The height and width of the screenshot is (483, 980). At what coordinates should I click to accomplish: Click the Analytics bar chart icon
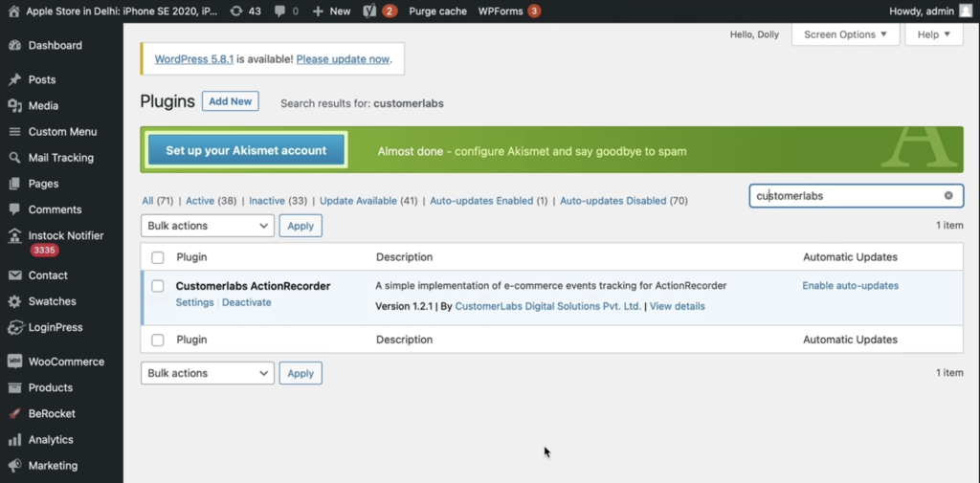click(14, 440)
